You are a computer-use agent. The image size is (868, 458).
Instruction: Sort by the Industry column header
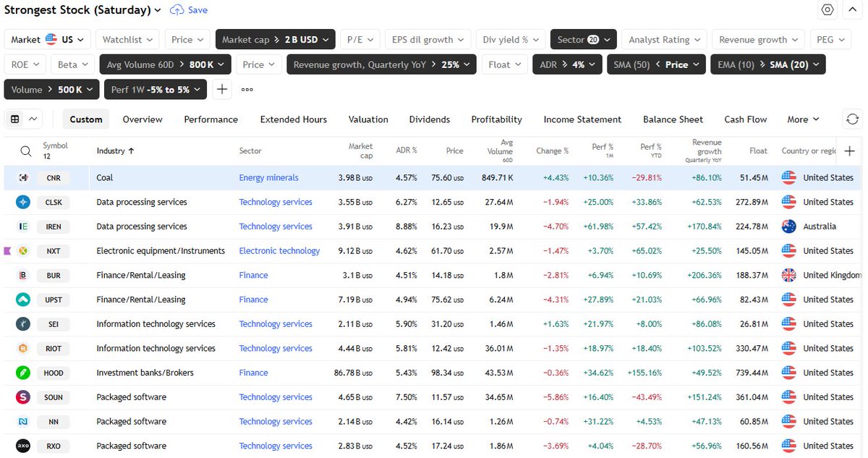point(116,151)
